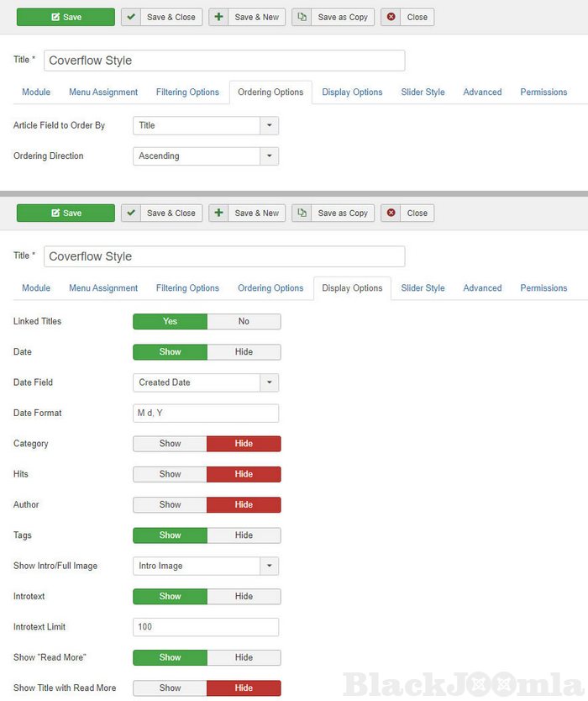
Task: Open the Filtering Options tab in the upper panel
Action: pos(187,92)
